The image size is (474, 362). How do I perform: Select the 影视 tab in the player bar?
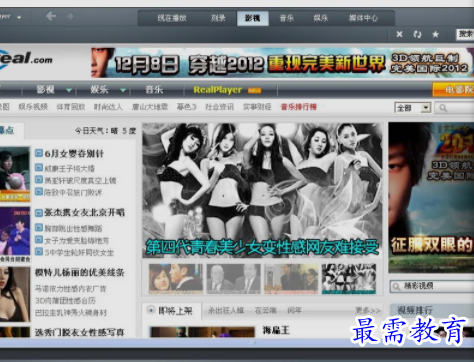[252, 18]
